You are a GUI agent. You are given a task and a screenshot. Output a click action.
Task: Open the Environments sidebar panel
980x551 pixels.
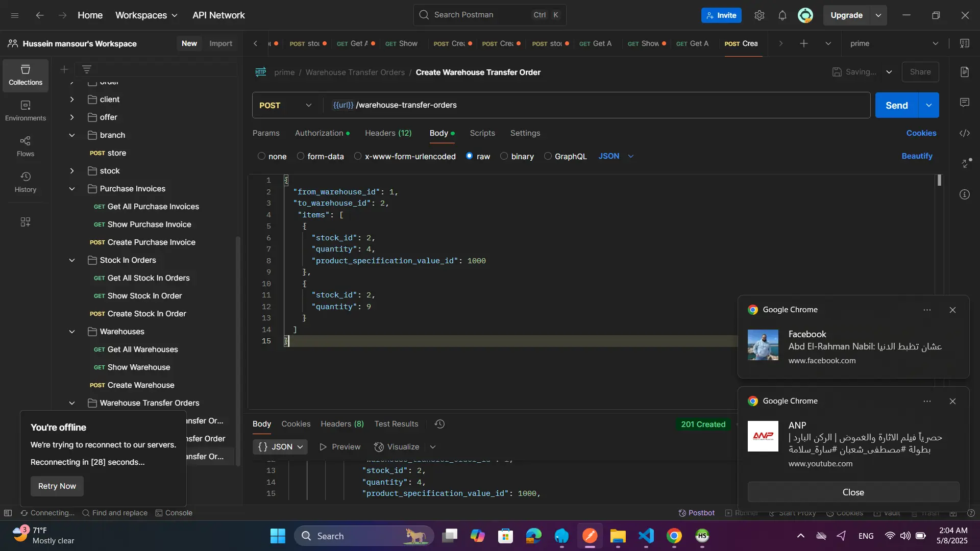pyautogui.click(x=26, y=111)
